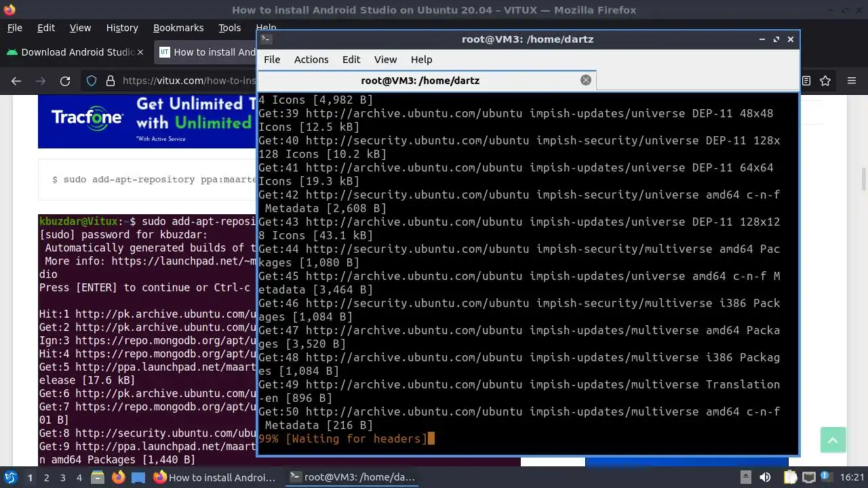Viewport: 868px width, 488px height.
Task: Click 'kbuzdar@Vitux' prompt in the article screenshot
Action: [78, 221]
